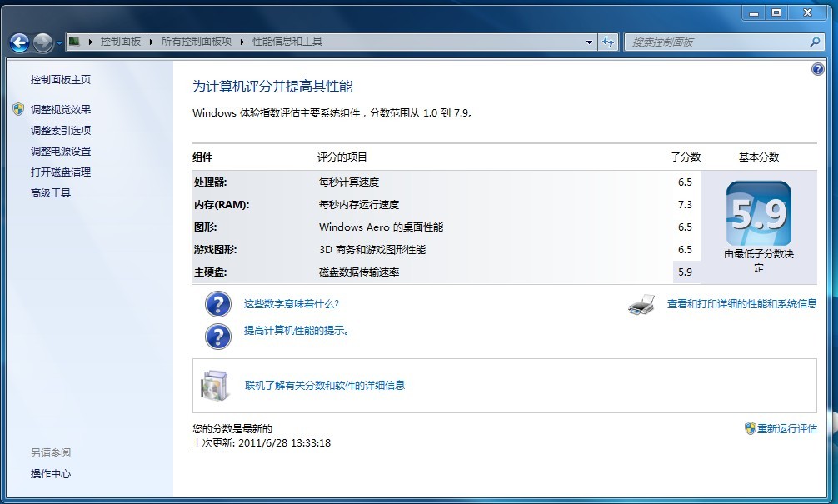Open 调整索引选项 link

(x=60, y=130)
